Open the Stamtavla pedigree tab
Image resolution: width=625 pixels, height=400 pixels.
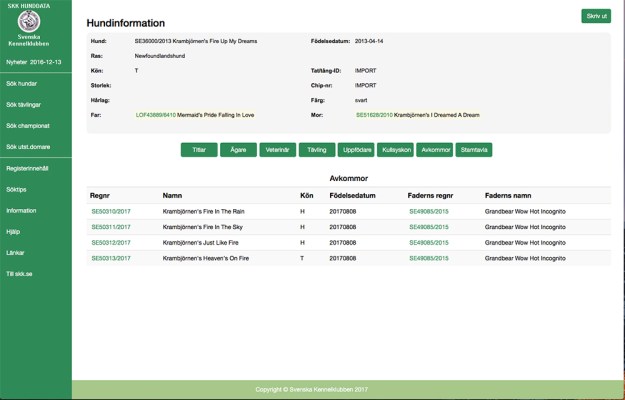(474, 150)
